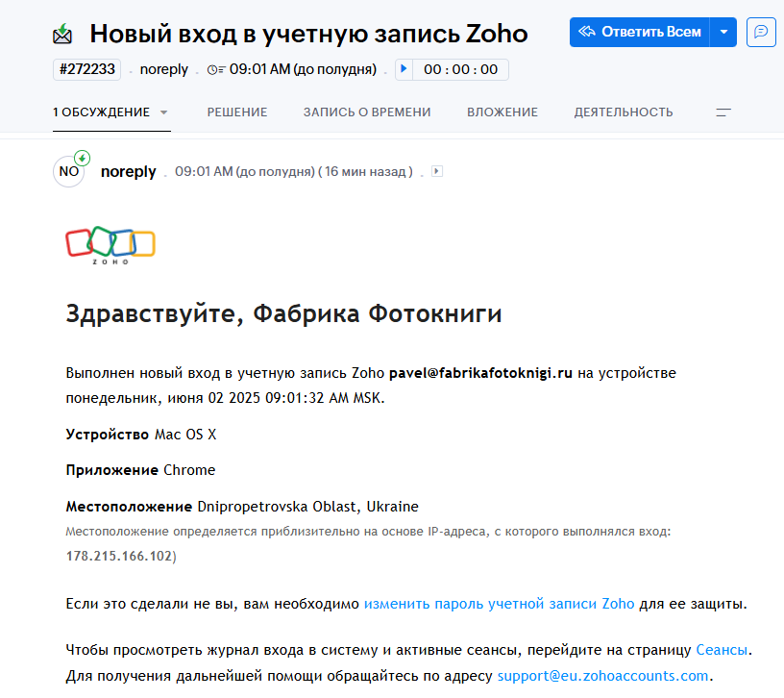The height and width of the screenshot is (698, 784).
Task: Click the Reply All button
Action: (640, 32)
